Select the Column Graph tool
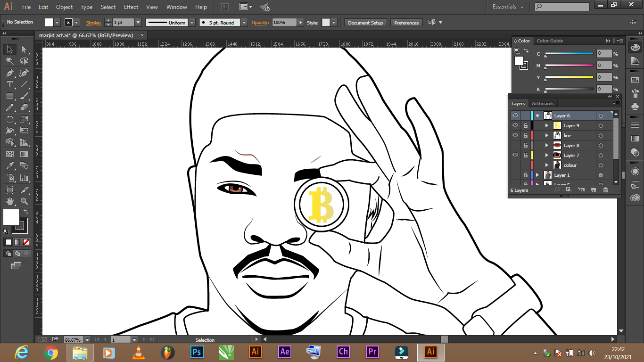 pyautogui.click(x=24, y=178)
